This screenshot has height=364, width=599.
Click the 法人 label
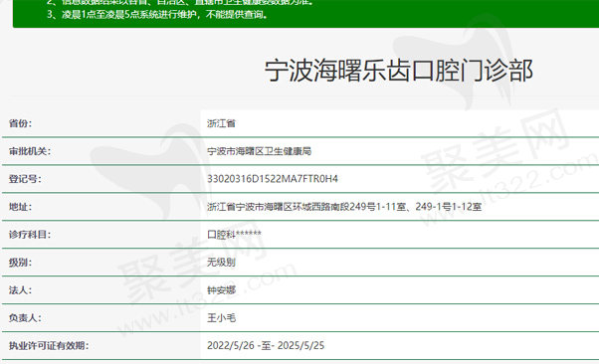tap(20, 290)
